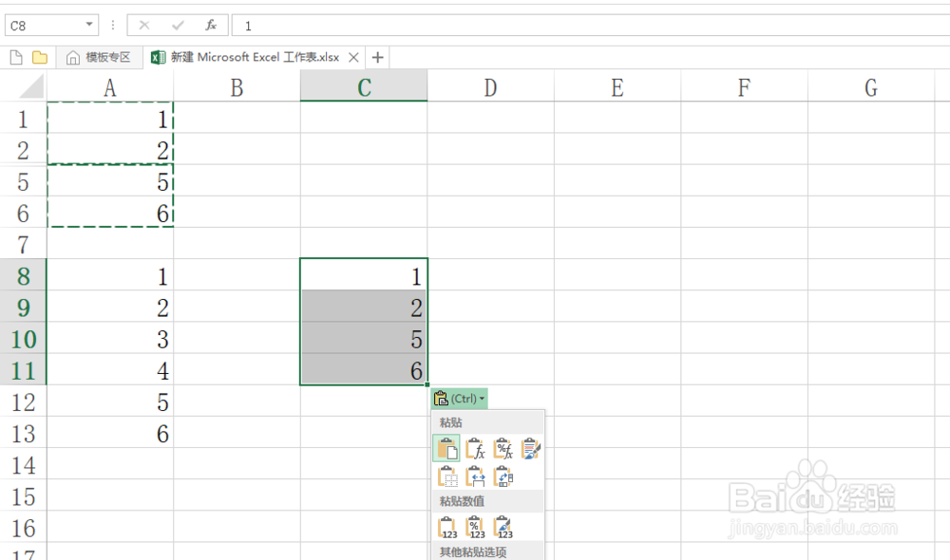Choose Paste Formulas and Number Formatting option
950x560 pixels.
point(503,449)
